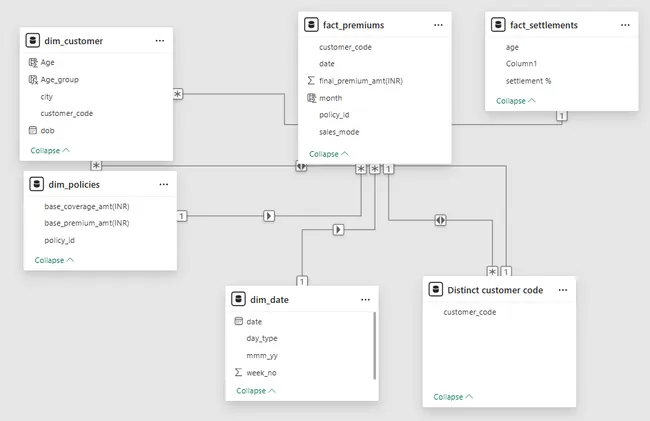Click the dim_date table database icon
The height and width of the screenshot is (421, 650).
click(x=238, y=299)
